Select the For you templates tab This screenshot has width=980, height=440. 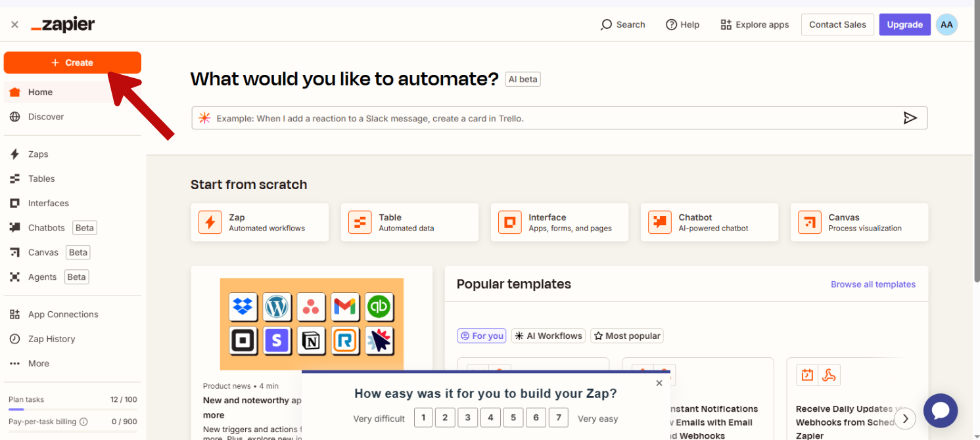click(x=482, y=336)
